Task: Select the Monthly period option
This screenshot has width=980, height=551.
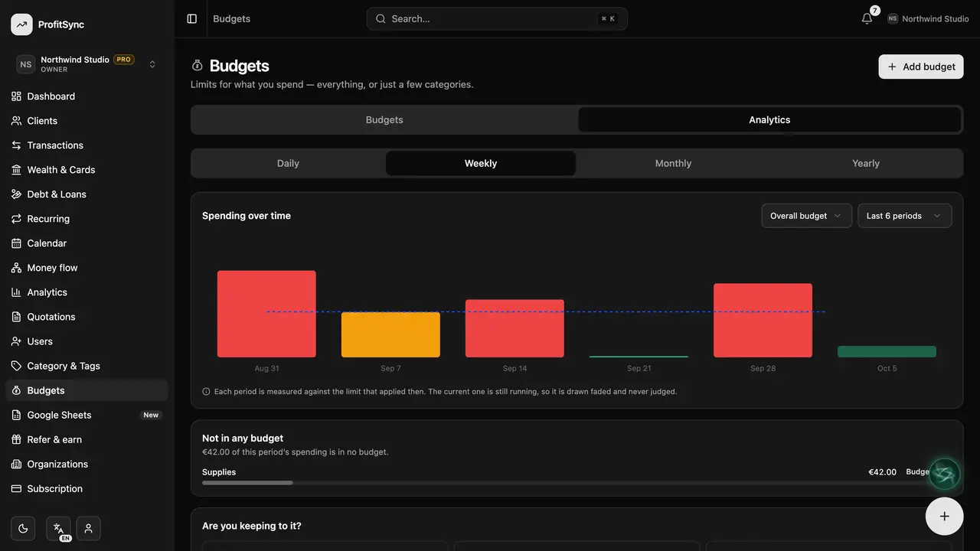Action: click(x=673, y=163)
